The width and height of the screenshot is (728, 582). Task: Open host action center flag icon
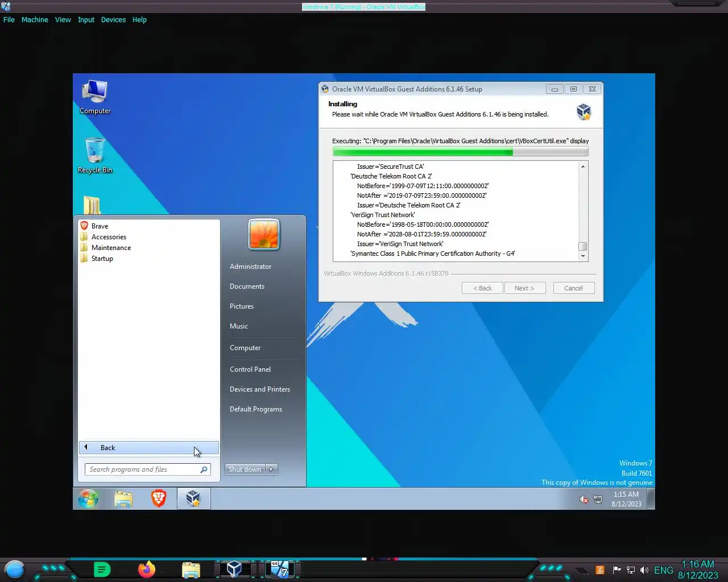[617, 570]
